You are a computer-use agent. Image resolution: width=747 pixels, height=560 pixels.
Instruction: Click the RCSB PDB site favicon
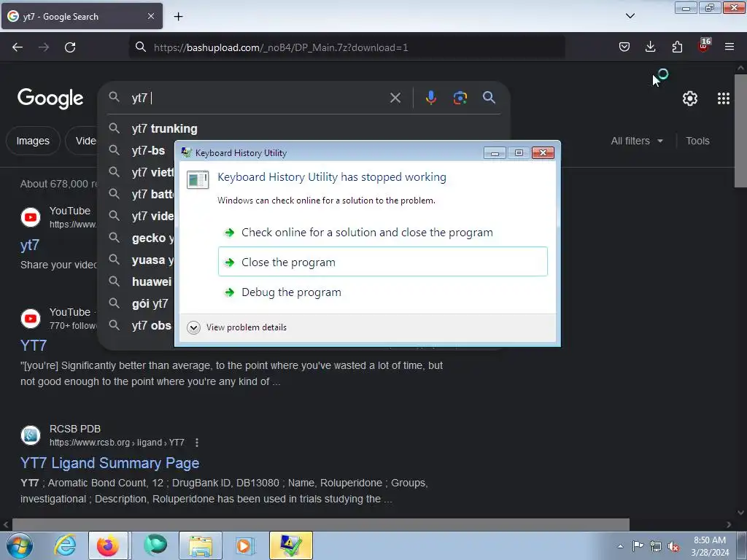pyautogui.click(x=31, y=435)
